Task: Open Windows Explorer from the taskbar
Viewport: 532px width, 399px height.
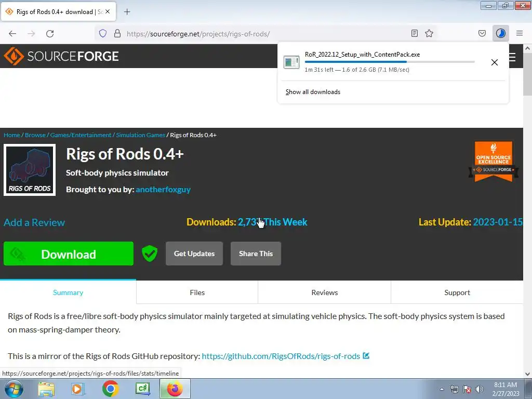Action: point(46,389)
